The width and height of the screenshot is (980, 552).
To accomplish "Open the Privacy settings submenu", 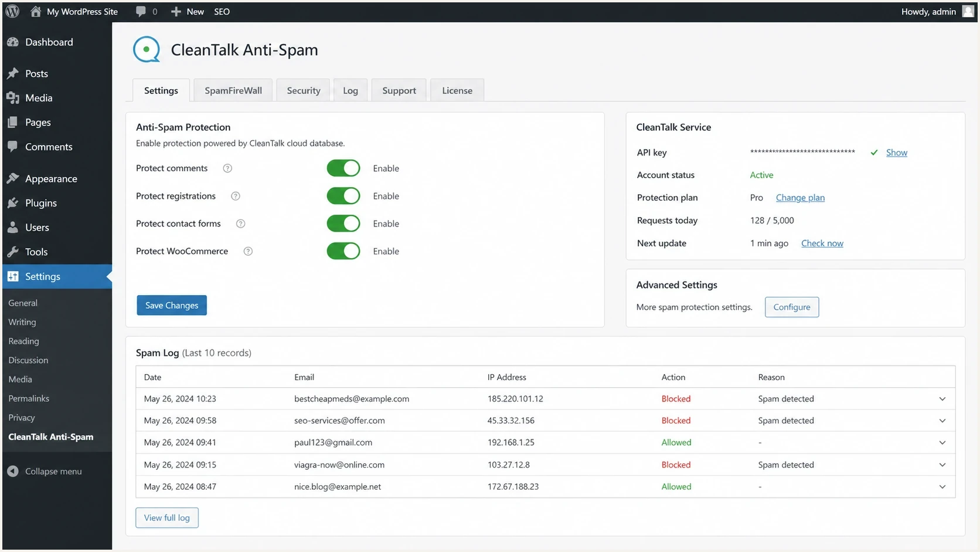I will 22,418.
